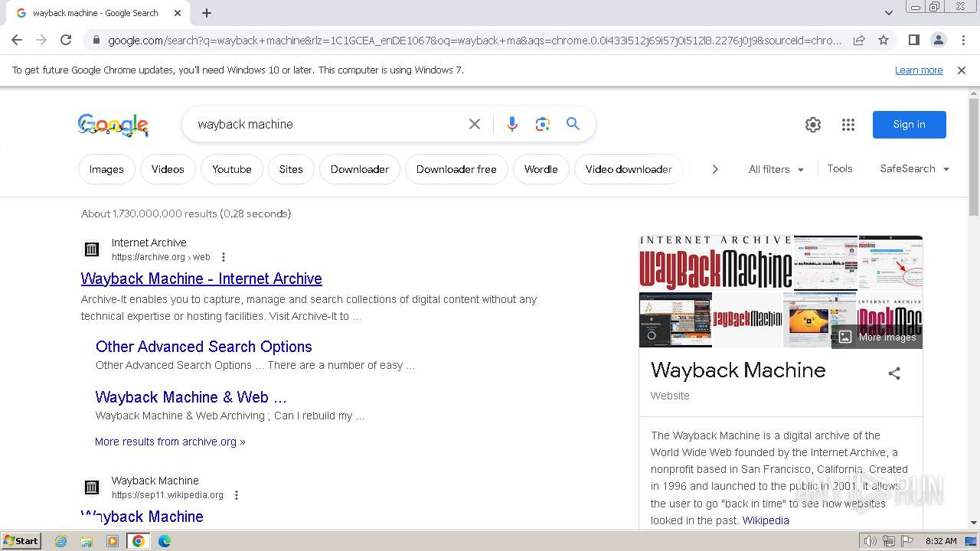Viewport: 980px width, 551px height.
Task: Open the SafeSearch dropdown
Action: pos(915,168)
